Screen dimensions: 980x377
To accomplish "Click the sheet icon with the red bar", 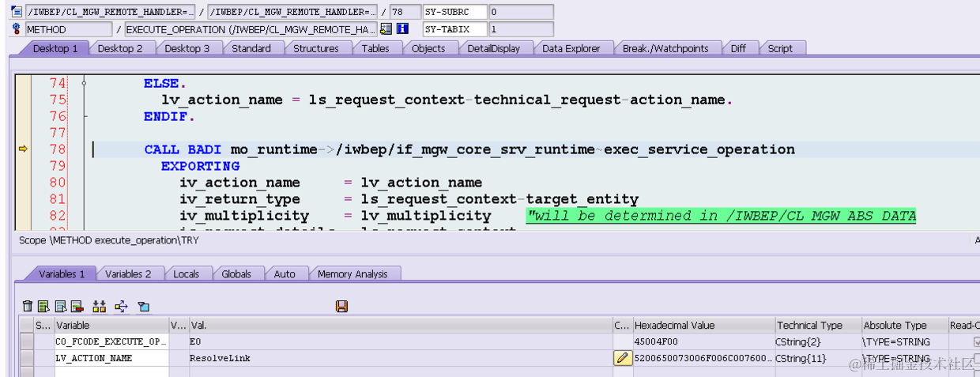I will (77, 306).
